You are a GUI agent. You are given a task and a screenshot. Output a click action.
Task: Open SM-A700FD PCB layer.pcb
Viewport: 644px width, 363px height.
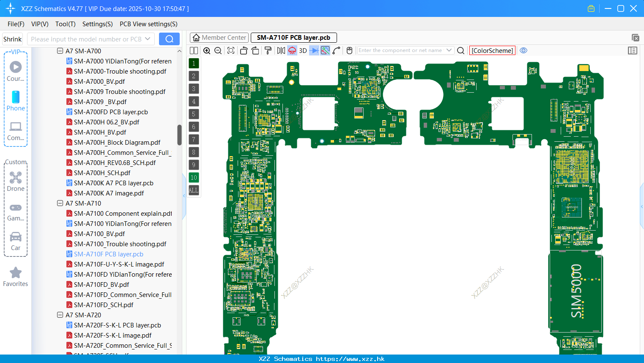pos(110,112)
